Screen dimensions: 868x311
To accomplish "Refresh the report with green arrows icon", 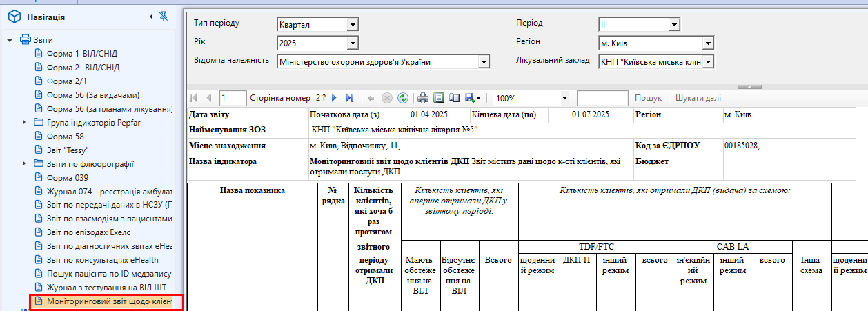I will 403,98.
